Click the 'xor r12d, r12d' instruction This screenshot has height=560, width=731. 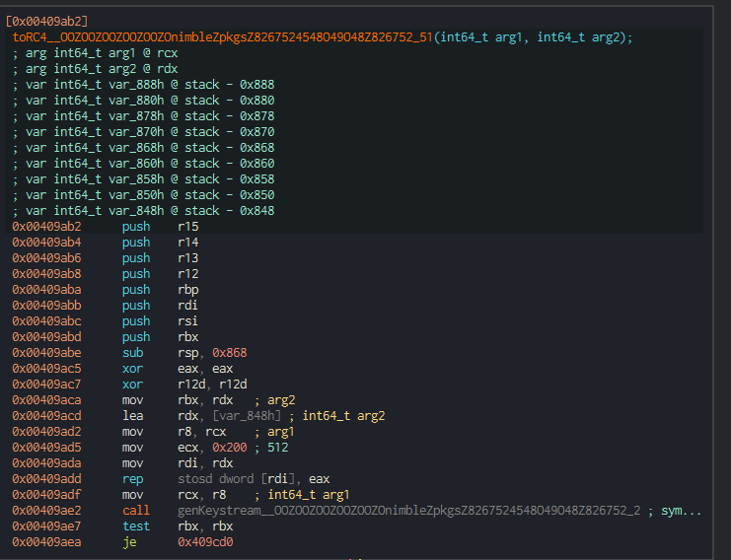184,385
